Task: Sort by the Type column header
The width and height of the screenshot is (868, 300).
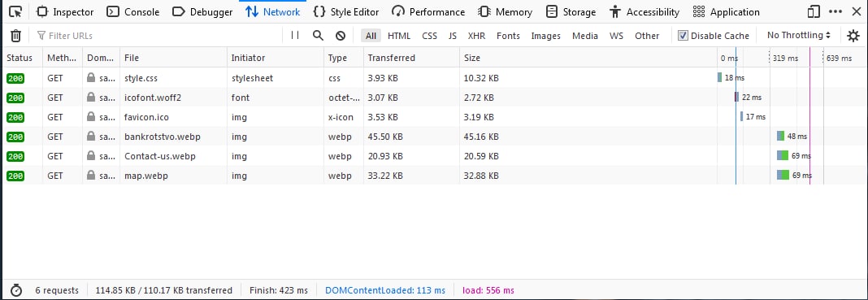Action: point(343,58)
